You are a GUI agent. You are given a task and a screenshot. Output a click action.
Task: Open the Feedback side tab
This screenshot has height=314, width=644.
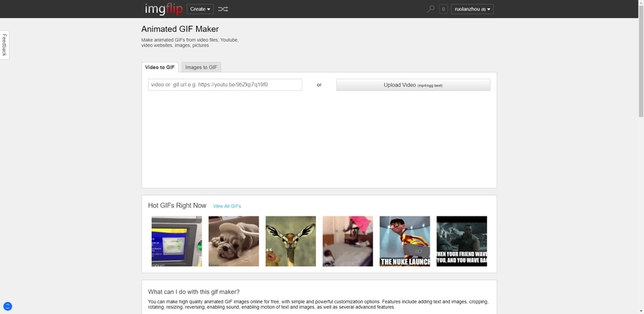[5, 45]
